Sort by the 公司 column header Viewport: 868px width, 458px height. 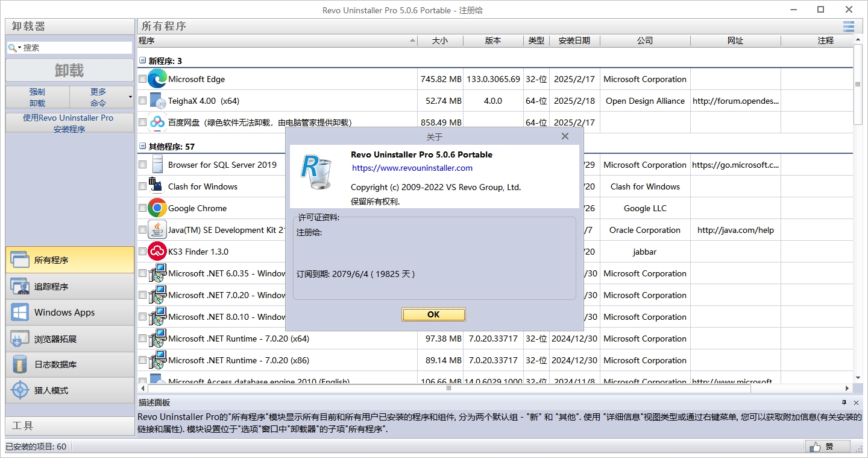(x=645, y=40)
